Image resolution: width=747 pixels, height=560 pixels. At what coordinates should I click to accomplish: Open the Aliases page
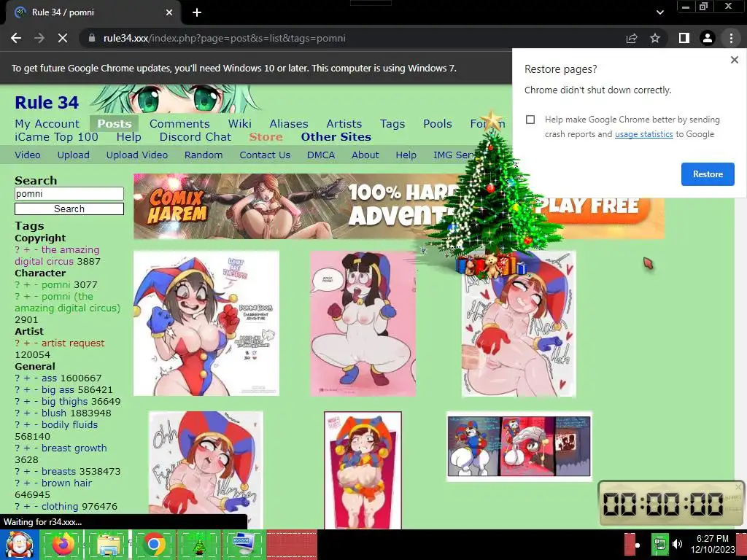pos(289,124)
